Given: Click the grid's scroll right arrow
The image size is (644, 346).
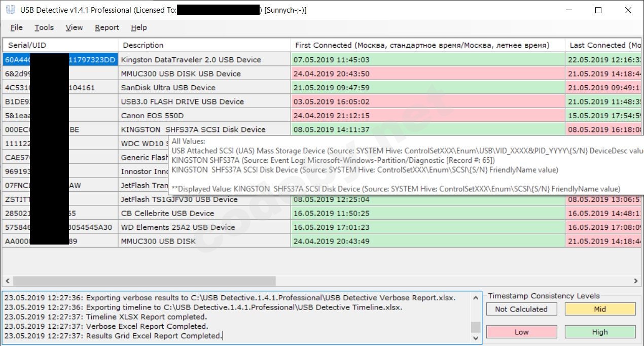Looking at the screenshot, I should pos(636,281).
